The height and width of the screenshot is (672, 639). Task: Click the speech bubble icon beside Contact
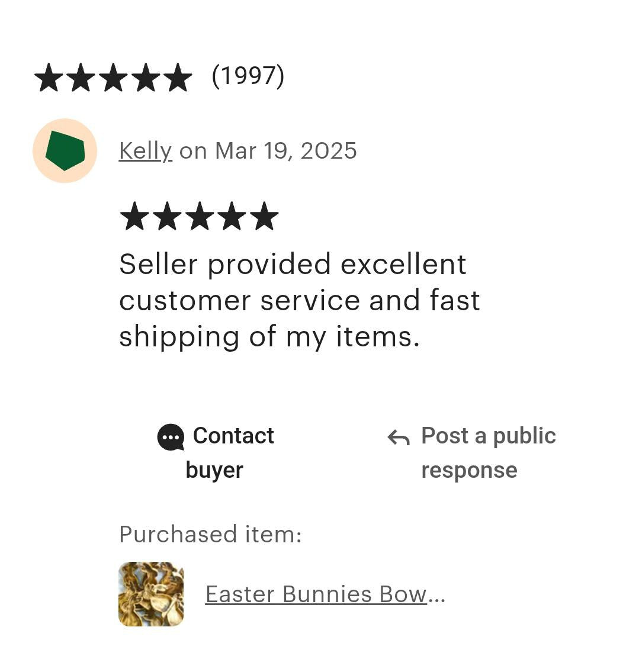click(x=171, y=437)
